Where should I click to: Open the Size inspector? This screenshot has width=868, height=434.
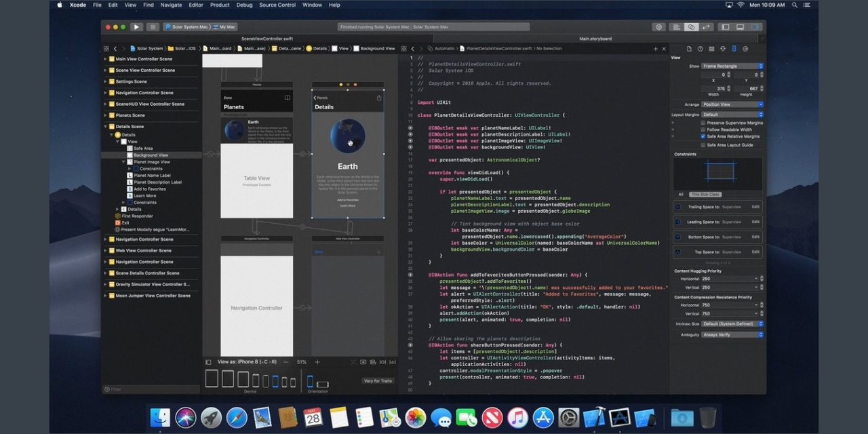pos(734,48)
